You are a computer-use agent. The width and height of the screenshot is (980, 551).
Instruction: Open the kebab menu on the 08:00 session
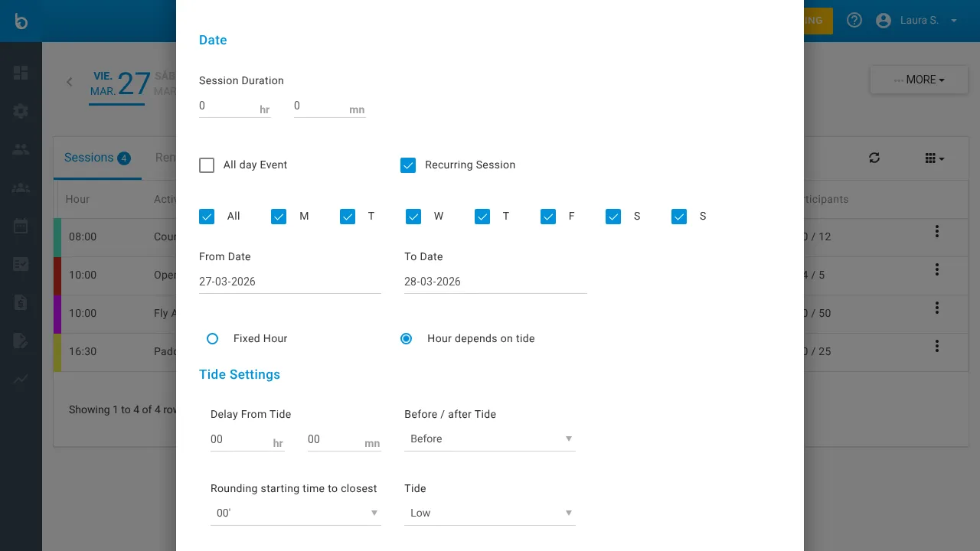[936, 231]
